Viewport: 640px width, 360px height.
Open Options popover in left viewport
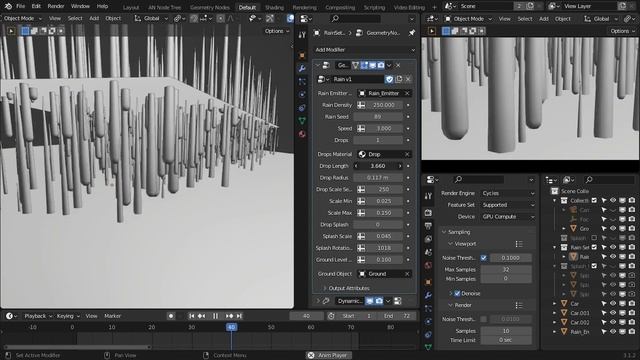[x=277, y=31]
